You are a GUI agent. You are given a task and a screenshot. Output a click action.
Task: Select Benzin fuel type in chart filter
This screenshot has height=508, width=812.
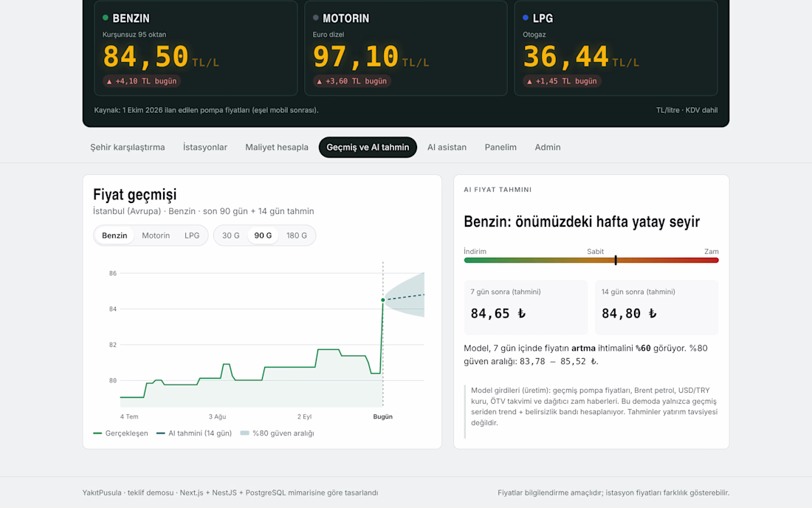pyautogui.click(x=114, y=236)
